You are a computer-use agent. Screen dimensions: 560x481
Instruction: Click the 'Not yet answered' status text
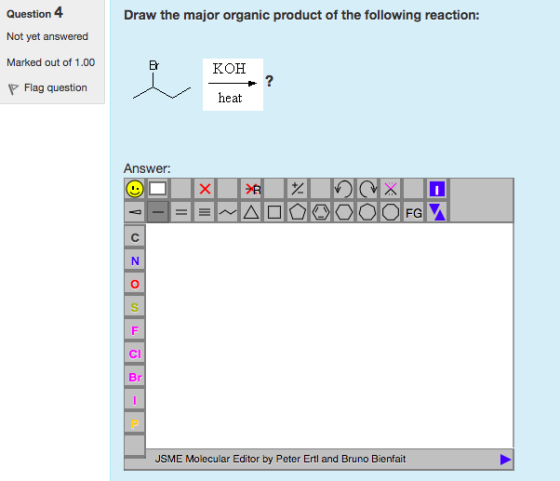tap(47, 36)
